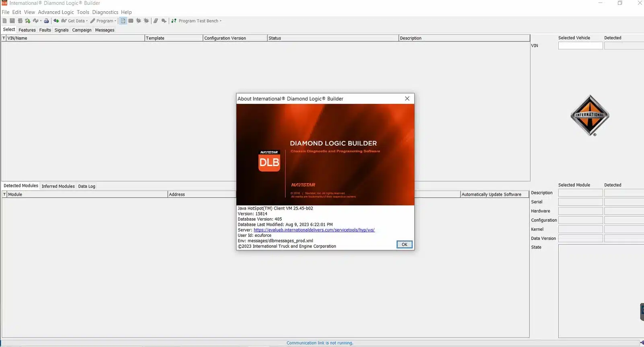
Task: Switch to the Inferred Modules tab
Action: coord(58,186)
